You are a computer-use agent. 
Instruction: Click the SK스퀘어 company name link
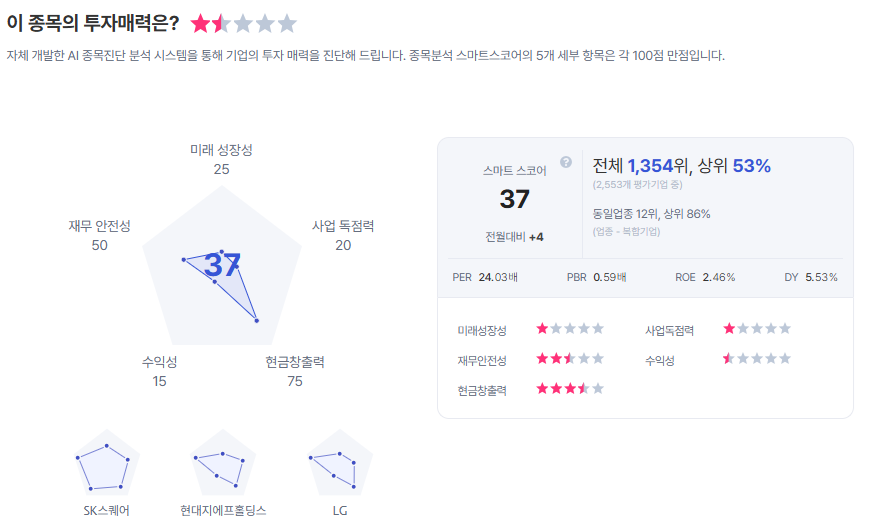(106, 511)
